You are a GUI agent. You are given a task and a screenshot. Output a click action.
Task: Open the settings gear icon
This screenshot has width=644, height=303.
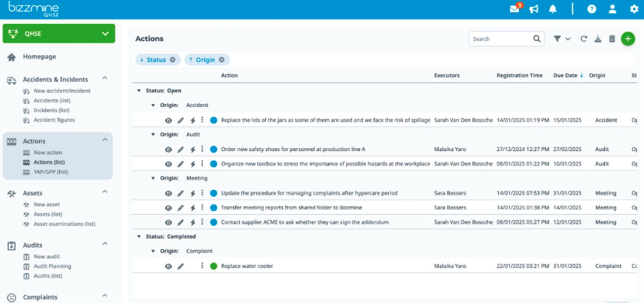point(634,9)
